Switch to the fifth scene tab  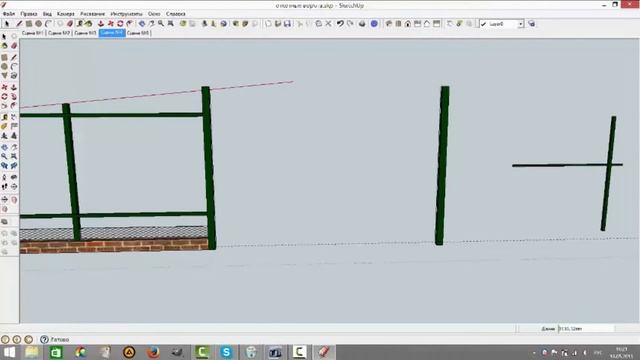pos(138,33)
